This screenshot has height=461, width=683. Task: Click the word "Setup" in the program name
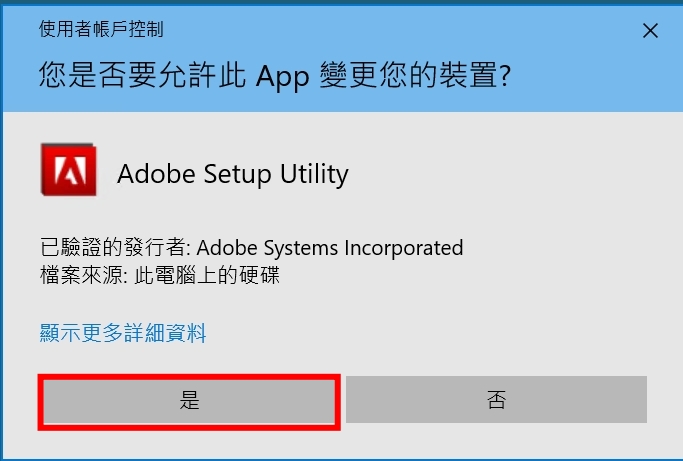click(238, 174)
